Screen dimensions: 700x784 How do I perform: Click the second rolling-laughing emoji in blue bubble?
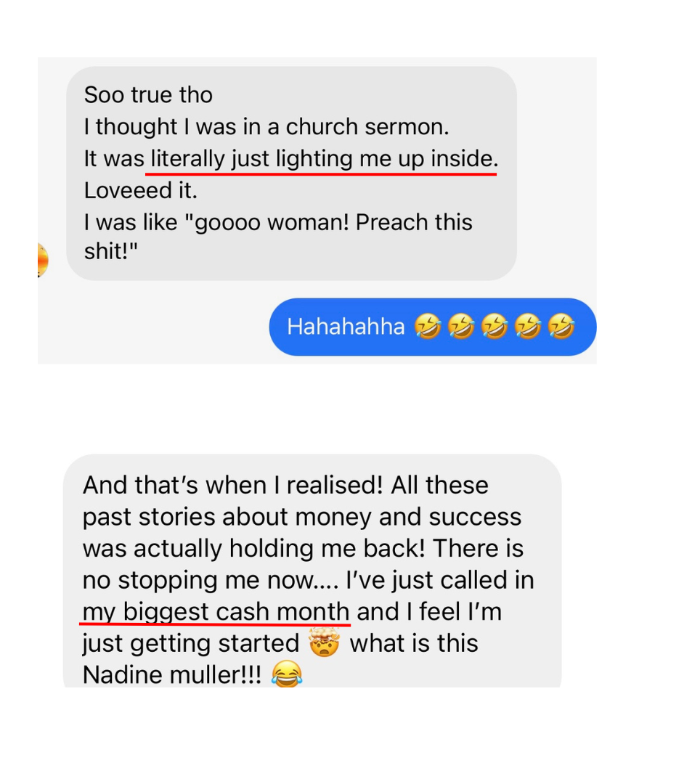click(461, 327)
